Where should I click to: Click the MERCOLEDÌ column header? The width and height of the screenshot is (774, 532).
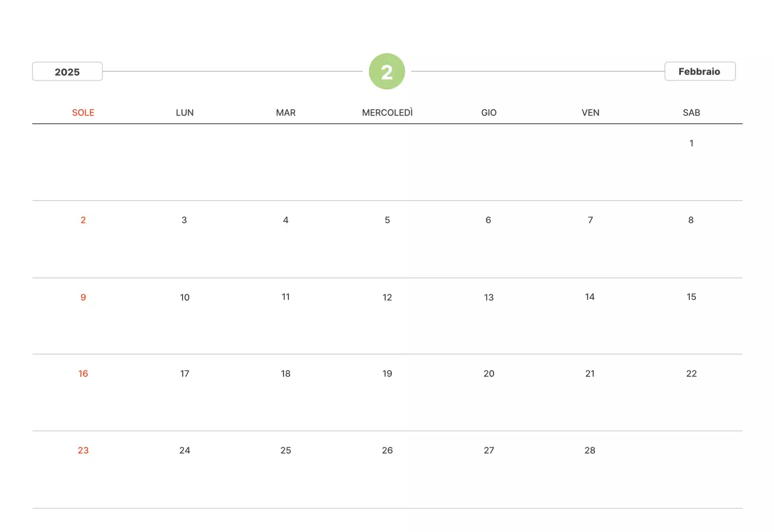pyautogui.click(x=387, y=112)
